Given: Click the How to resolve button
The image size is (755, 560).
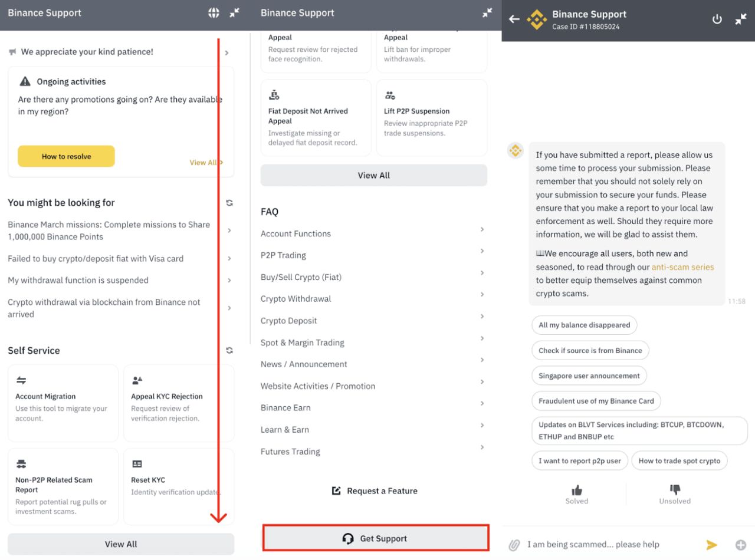Looking at the screenshot, I should click(66, 156).
